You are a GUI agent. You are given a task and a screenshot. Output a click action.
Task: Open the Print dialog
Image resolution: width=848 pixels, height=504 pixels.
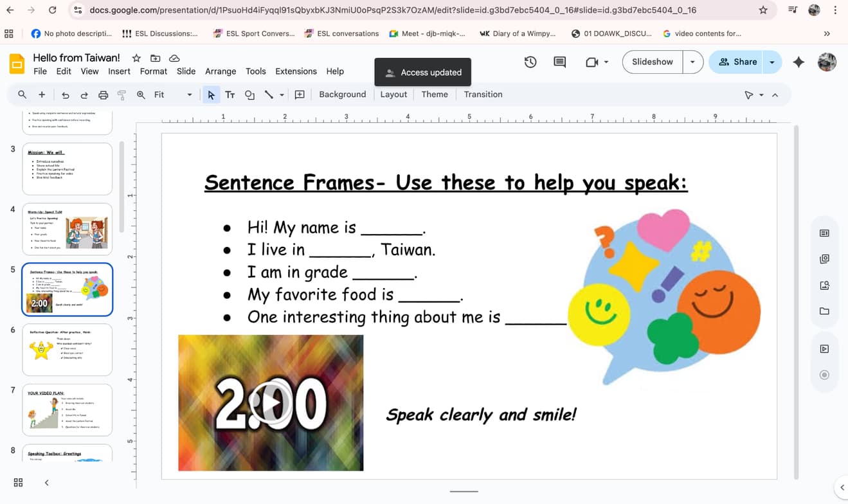[103, 94]
